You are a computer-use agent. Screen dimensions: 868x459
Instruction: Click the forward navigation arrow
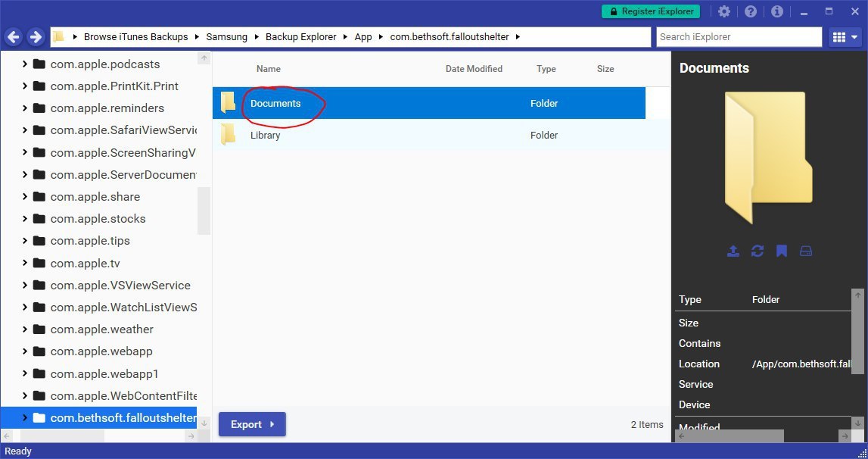(x=36, y=37)
